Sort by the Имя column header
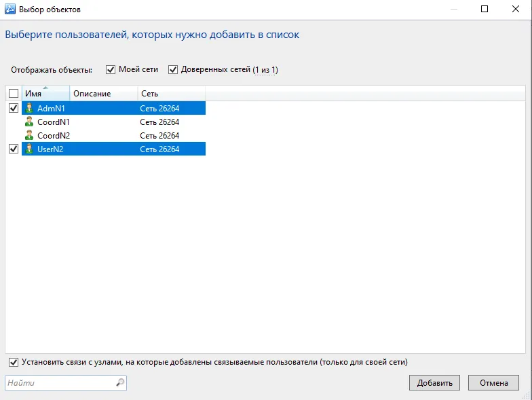 [46, 94]
